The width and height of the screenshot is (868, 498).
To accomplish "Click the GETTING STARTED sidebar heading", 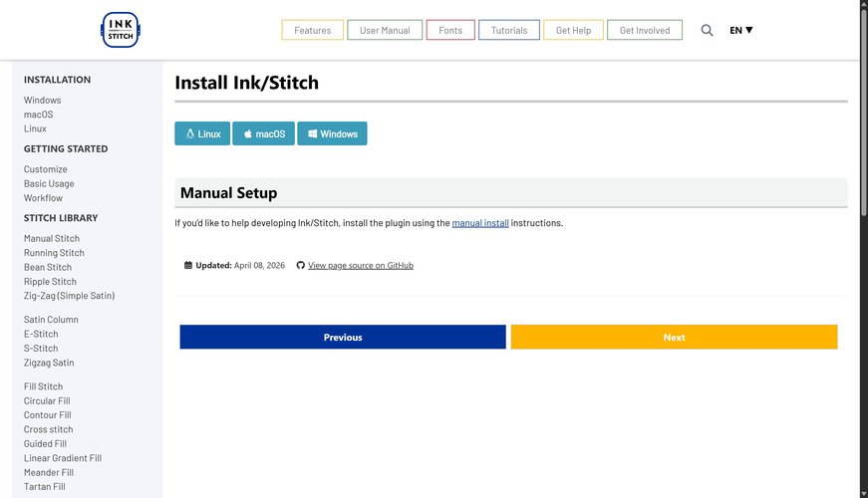I will 66,148.
